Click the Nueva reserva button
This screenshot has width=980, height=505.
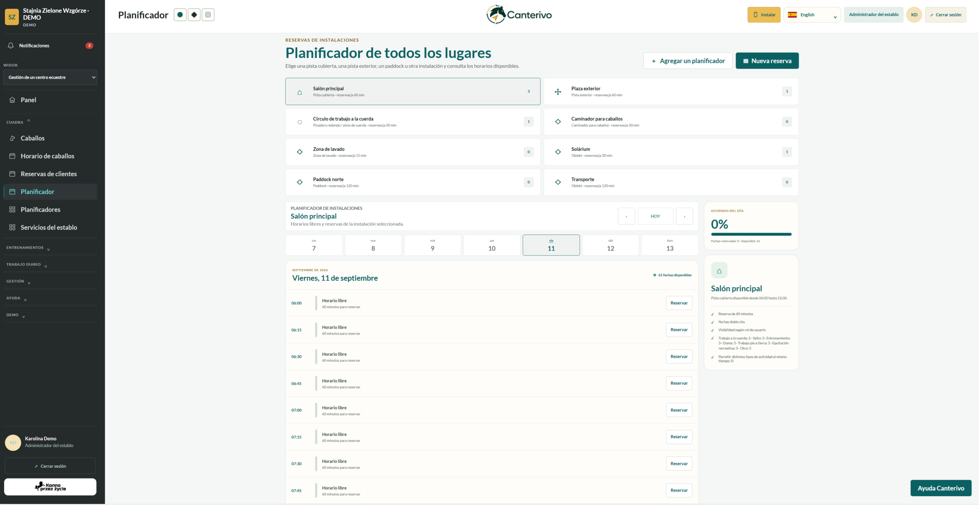(767, 61)
